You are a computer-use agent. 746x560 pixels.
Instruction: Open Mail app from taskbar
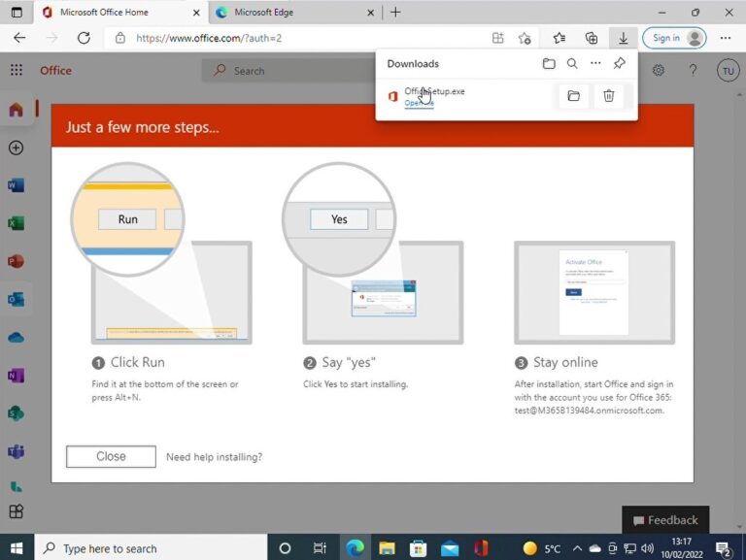(x=450, y=548)
